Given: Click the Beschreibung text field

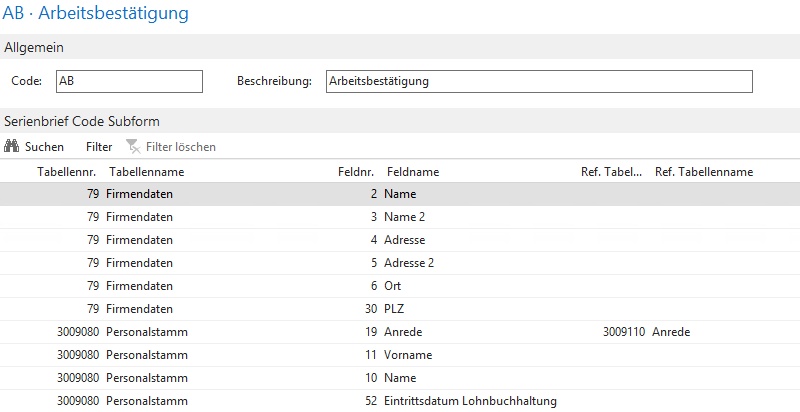Looking at the screenshot, I should (538, 81).
